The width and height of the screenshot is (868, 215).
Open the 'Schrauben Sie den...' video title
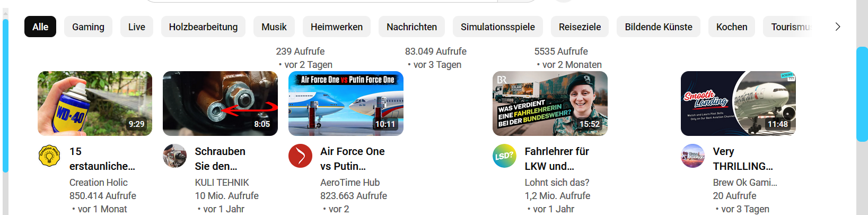coord(220,159)
